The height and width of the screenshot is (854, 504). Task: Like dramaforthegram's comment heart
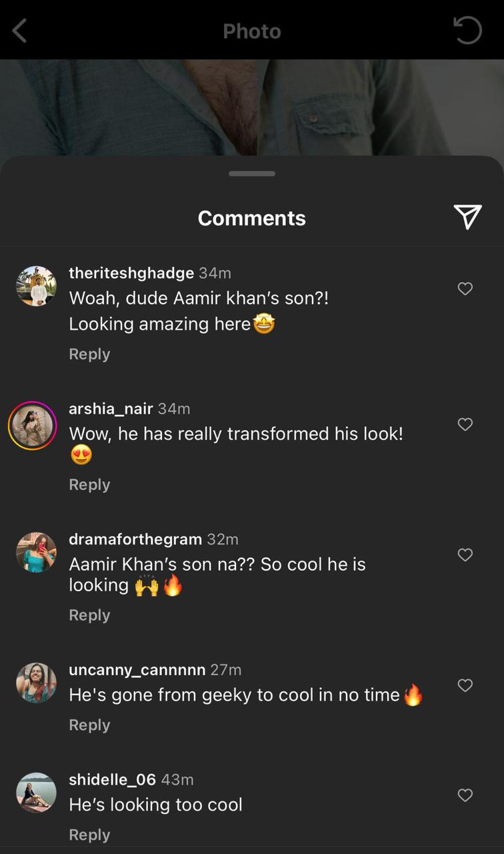pyautogui.click(x=465, y=554)
